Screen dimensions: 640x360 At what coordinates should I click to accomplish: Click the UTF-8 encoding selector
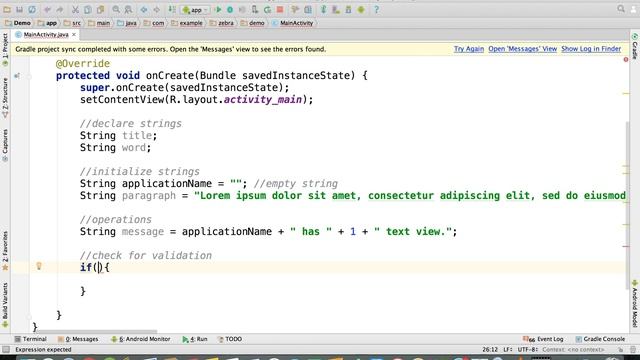[527, 350]
